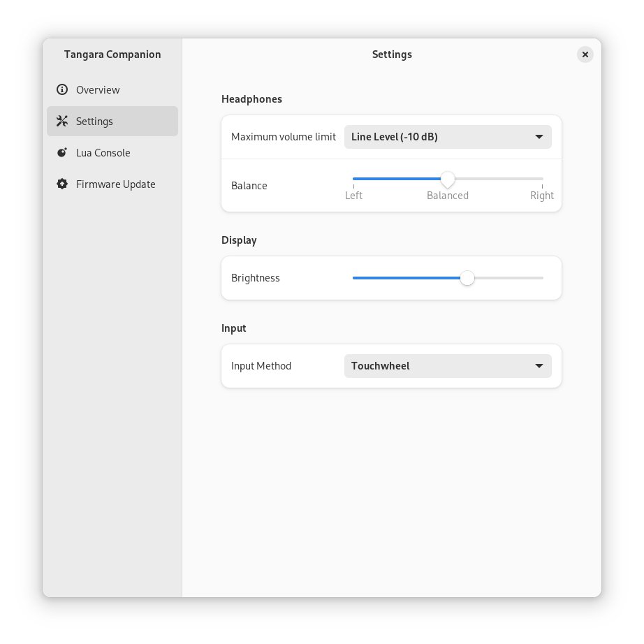Click the unfilled end of the Brightness track
This screenshot has height=644, width=644.
(x=541, y=278)
